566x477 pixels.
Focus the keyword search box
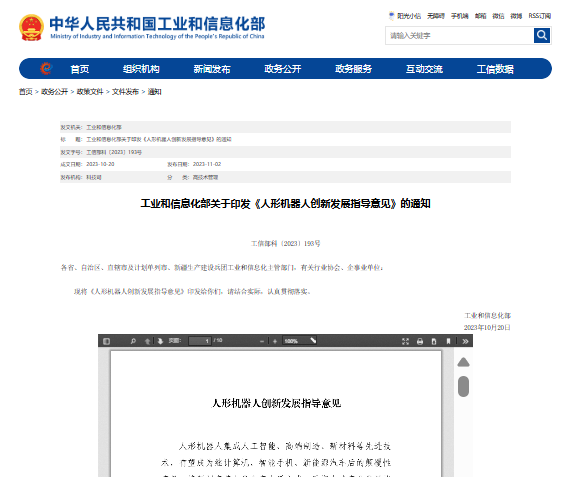[460, 35]
